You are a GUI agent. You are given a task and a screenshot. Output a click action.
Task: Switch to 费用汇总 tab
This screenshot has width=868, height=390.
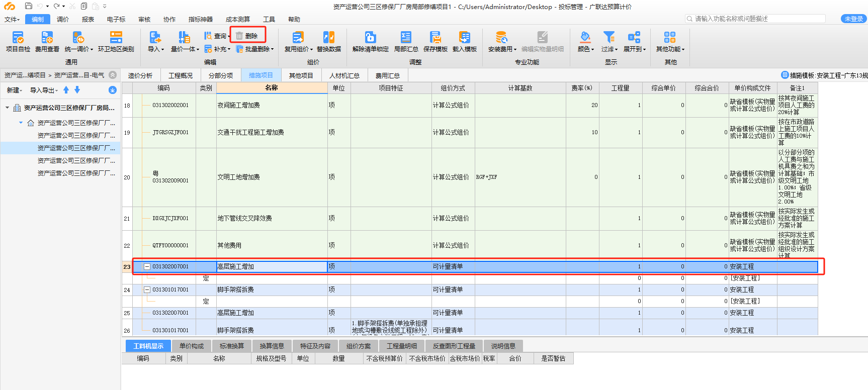click(x=388, y=75)
